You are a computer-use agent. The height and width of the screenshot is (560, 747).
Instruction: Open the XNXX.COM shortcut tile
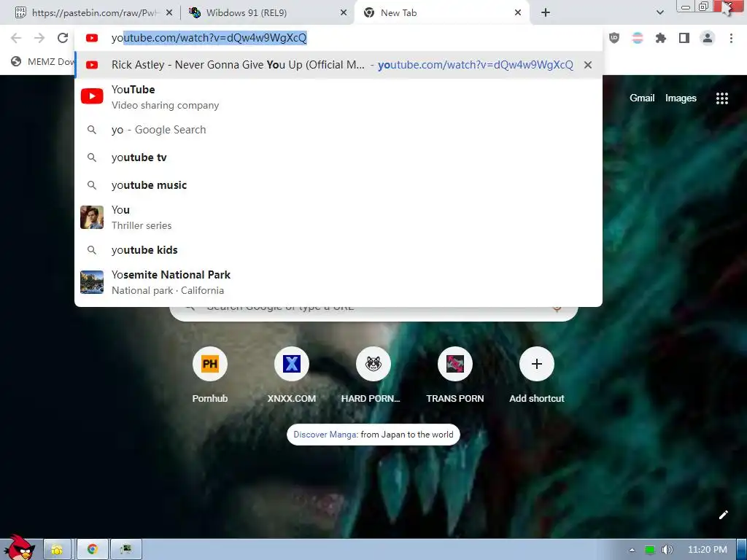[x=292, y=376]
